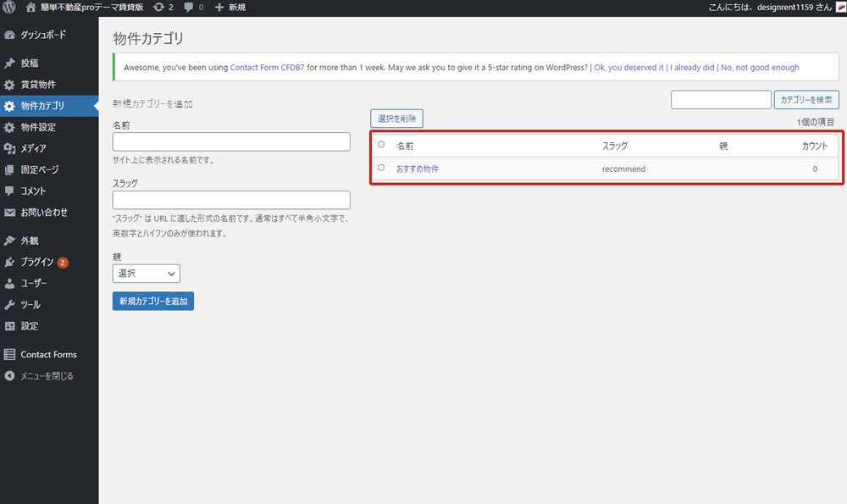Open the おすすめ物件 category link
Viewport: 847px width, 504px height.
point(418,169)
